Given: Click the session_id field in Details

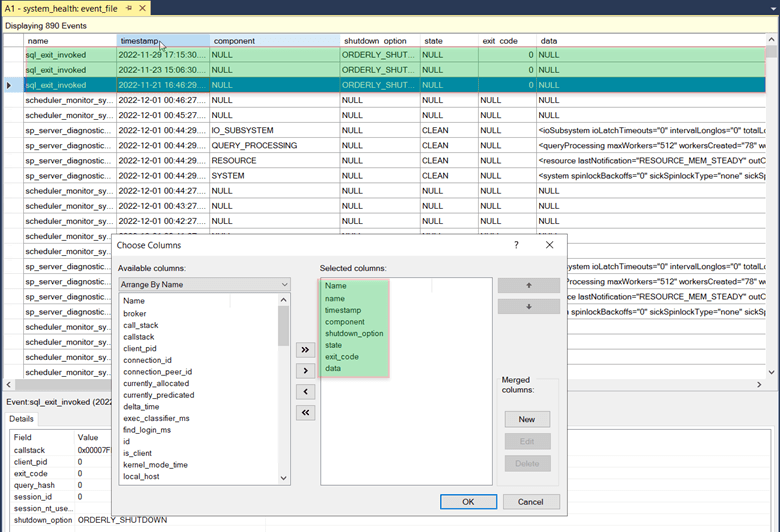Looking at the screenshot, I should 31,497.
